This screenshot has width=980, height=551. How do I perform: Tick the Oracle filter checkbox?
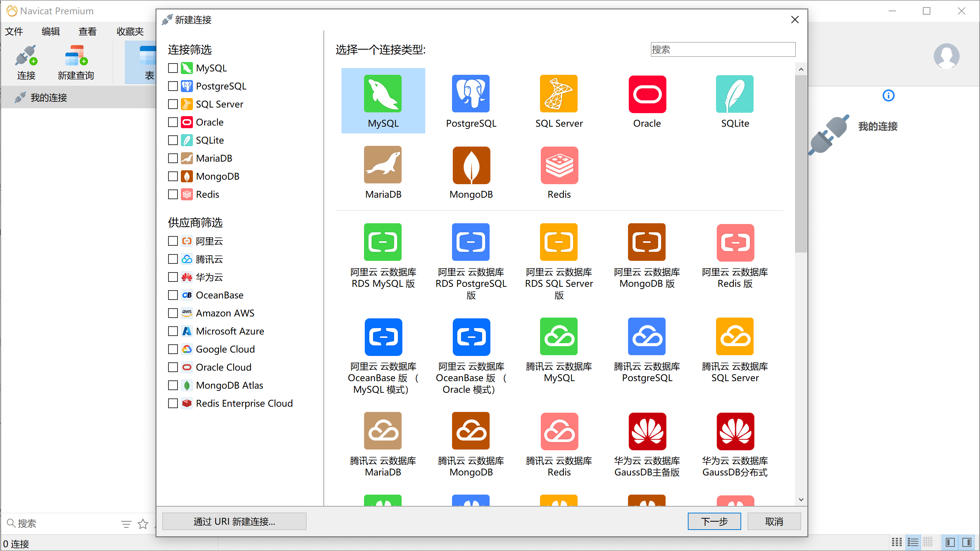(173, 122)
